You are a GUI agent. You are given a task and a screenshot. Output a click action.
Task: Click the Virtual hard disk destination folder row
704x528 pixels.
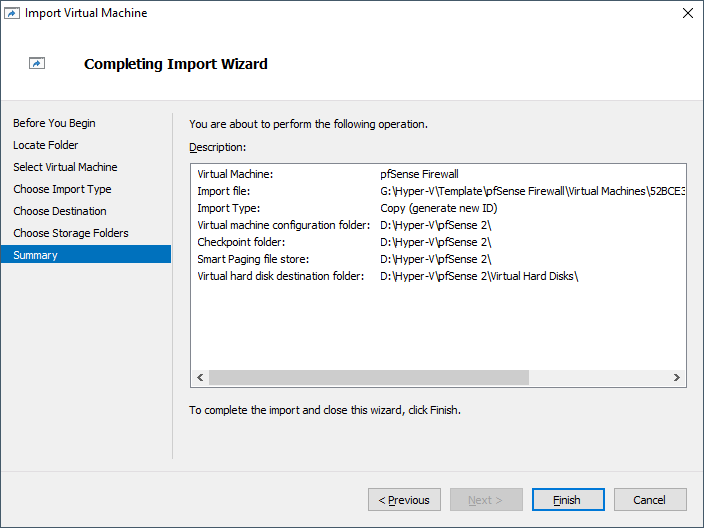(x=437, y=276)
